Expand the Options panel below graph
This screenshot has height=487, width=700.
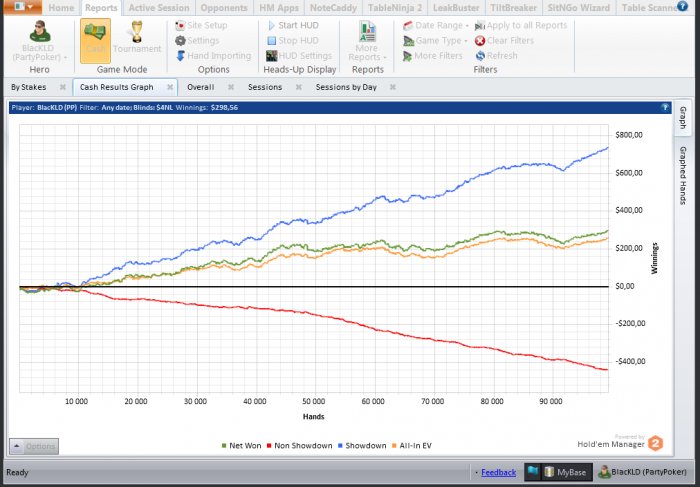[x=34, y=446]
